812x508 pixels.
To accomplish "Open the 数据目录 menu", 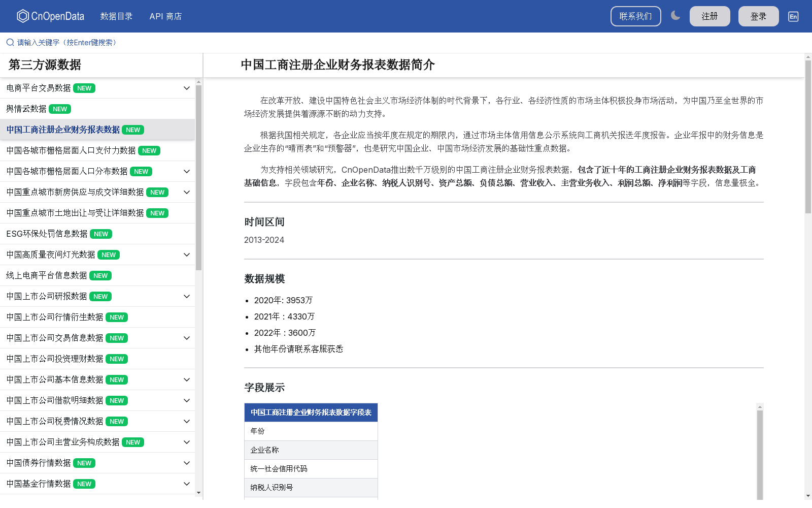I will click(116, 16).
